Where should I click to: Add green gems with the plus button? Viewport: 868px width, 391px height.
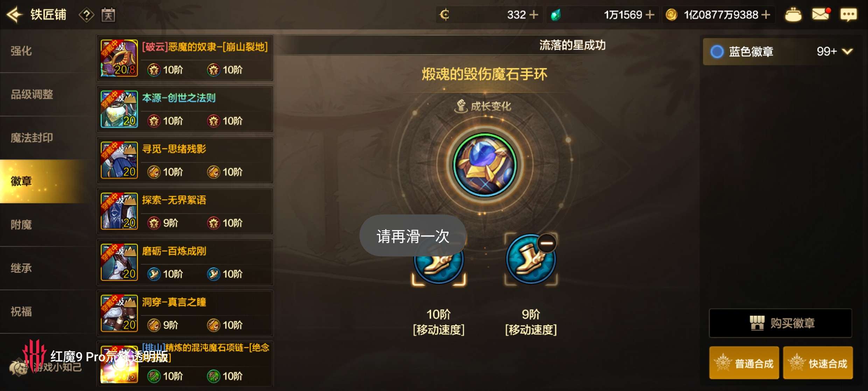(x=650, y=15)
